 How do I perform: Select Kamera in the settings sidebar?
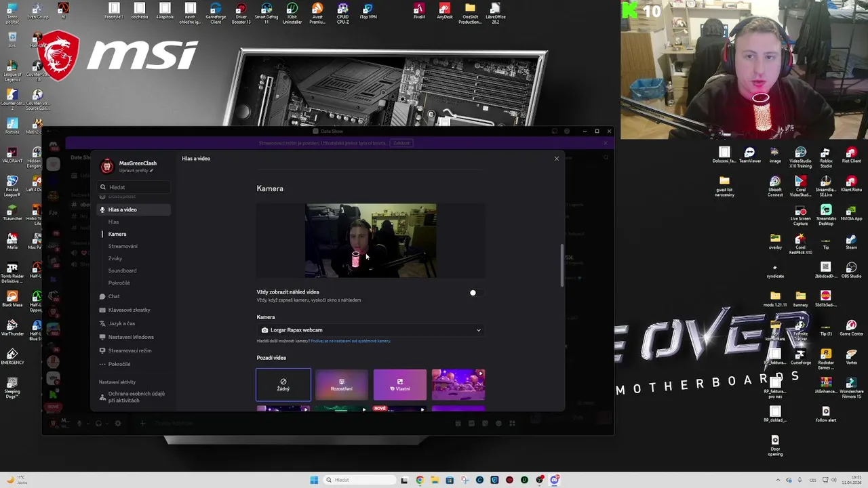[x=117, y=234]
